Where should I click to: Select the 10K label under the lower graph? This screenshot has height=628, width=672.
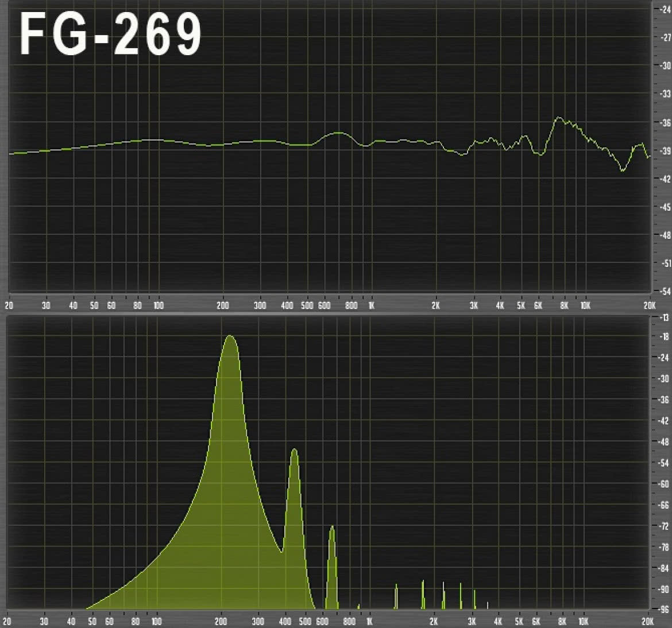click(584, 622)
